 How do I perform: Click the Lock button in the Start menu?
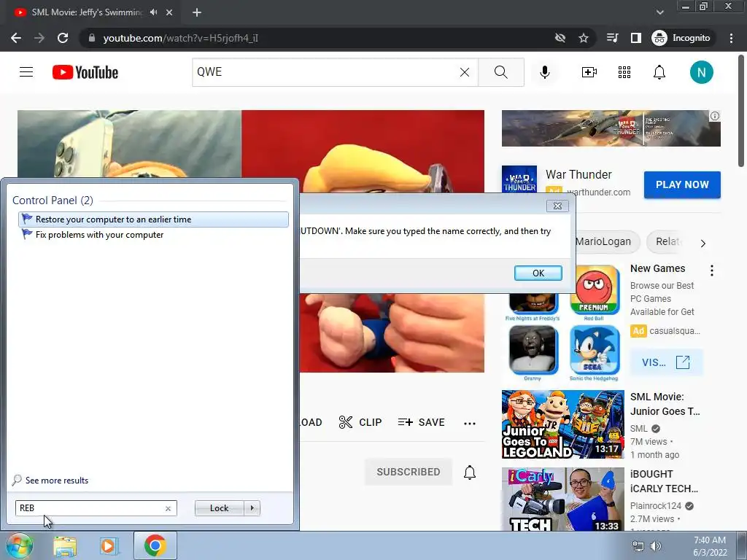pos(220,508)
